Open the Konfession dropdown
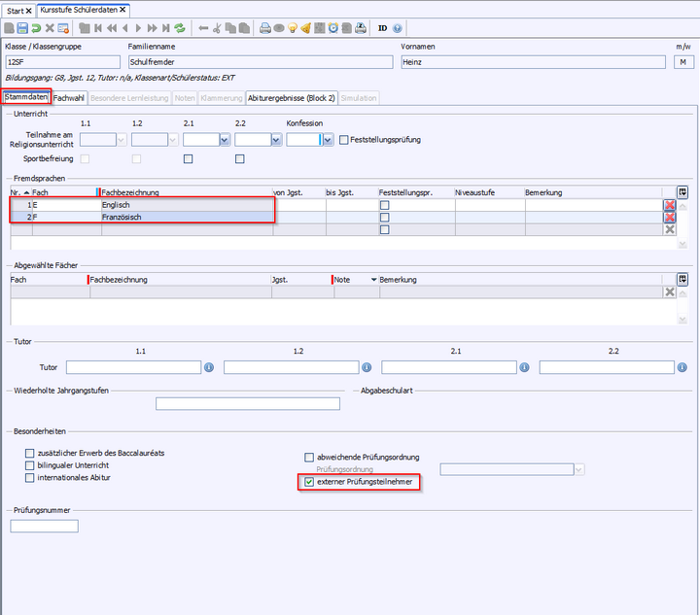This screenshot has height=615, width=700. pyautogui.click(x=328, y=140)
